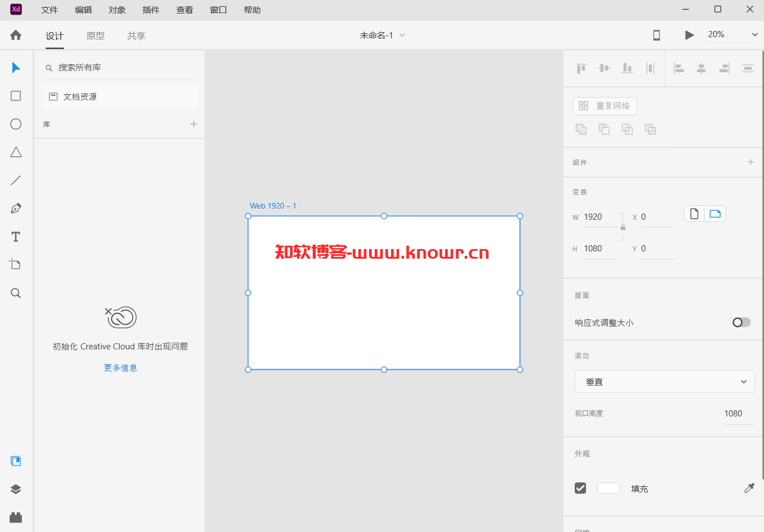Uncheck the 填充 fill checkbox
This screenshot has height=532, width=764.
[x=580, y=488]
